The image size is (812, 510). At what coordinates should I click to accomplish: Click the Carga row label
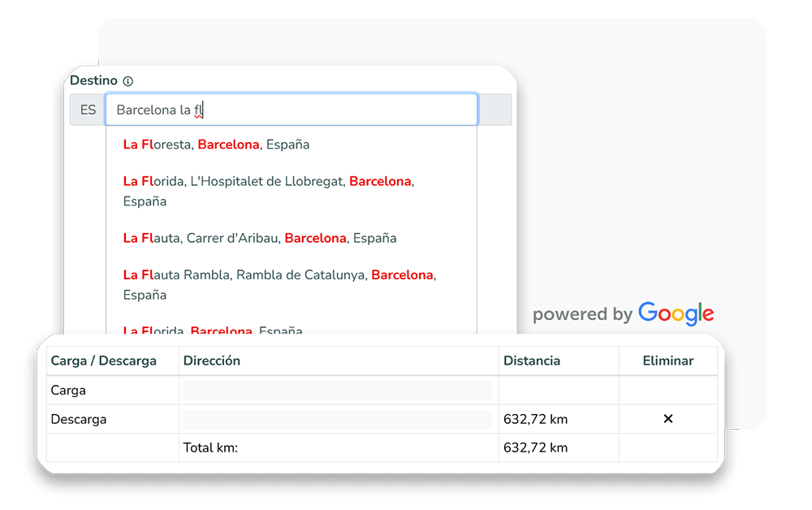[x=68, y=391]
